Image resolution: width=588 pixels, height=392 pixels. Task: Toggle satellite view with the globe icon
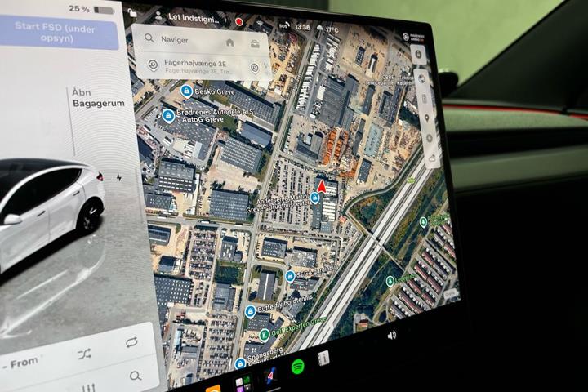422,79
